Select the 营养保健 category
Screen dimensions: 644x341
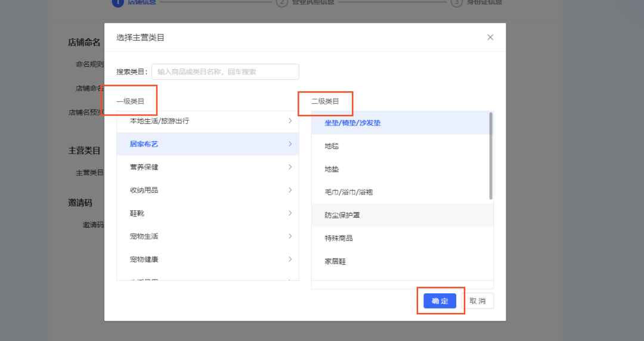pyautogui.click(x=208, y=167)
